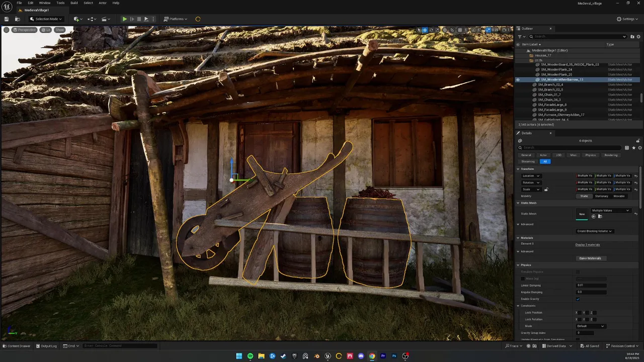
Task: Toggle the Mass (kg) override checkbox
Action: click(523, 279)
